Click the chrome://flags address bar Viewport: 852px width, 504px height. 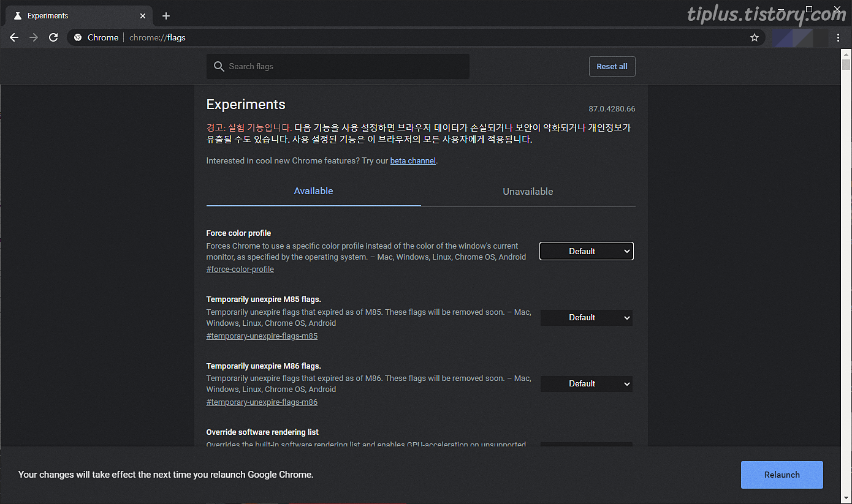point(417,37)
